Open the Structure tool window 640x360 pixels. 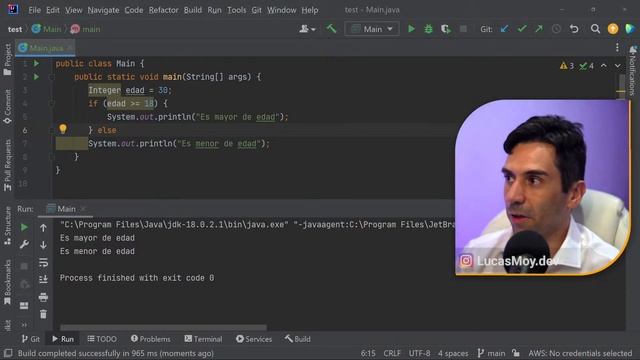[7, 226]
